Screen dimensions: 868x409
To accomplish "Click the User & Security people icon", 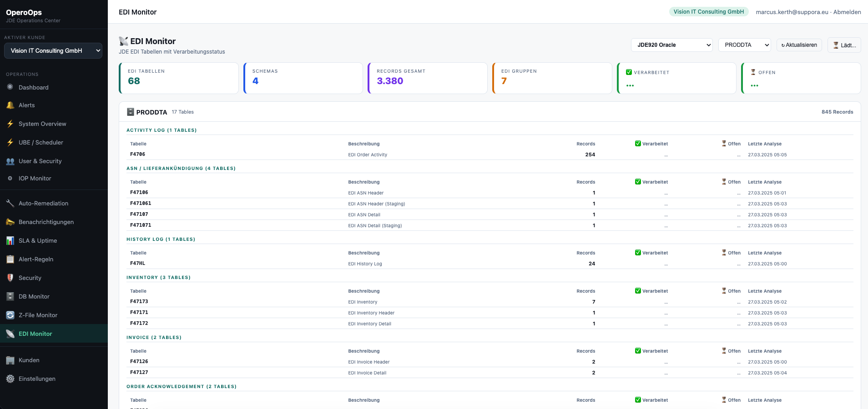I will click(x=10, y=161).
